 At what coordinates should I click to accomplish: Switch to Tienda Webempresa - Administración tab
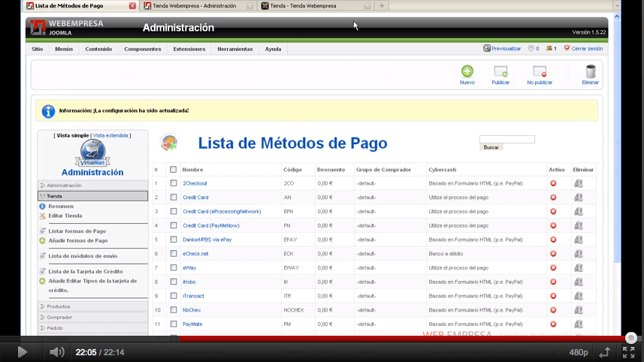(198, 6)
